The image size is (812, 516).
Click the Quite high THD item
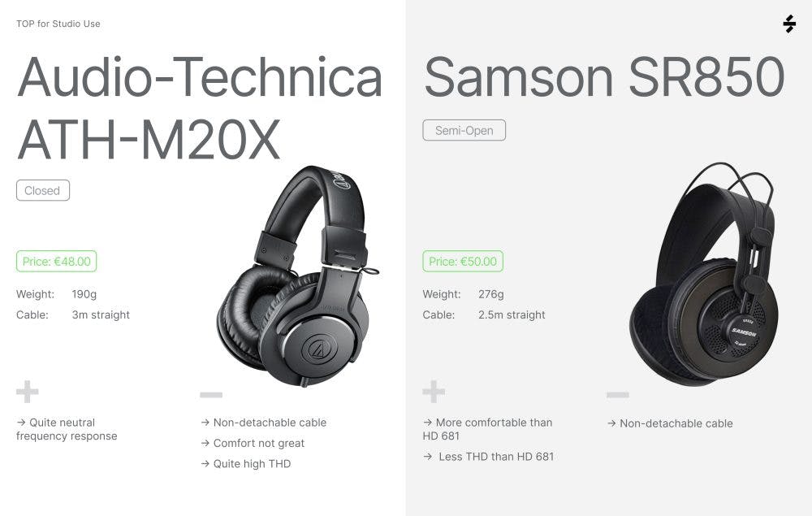pyautogui.click(x=251, y=464)
